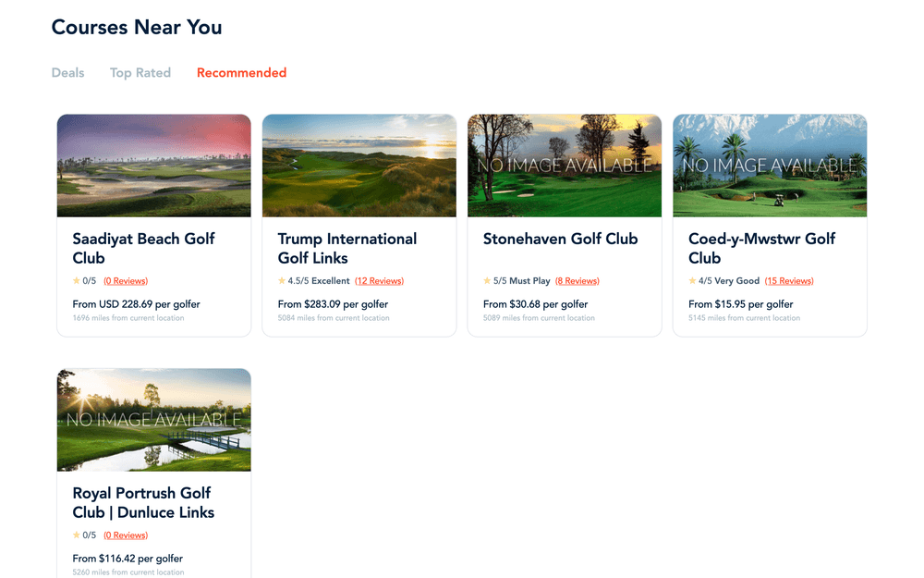
Task: Switch to the Top Rated tab
Action: 140,72
